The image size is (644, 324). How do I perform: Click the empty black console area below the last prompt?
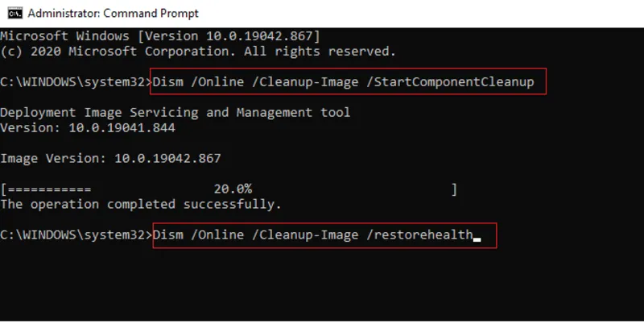point(322,284)
